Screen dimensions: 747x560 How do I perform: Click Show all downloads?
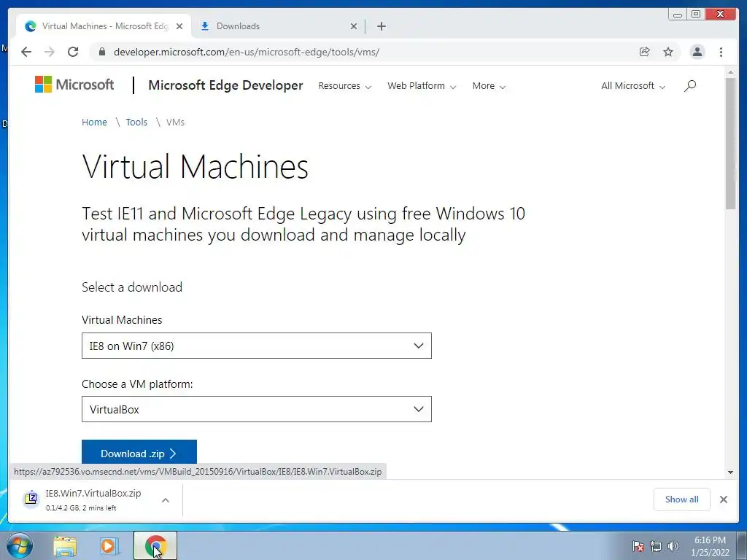click(x=682, y=499)
